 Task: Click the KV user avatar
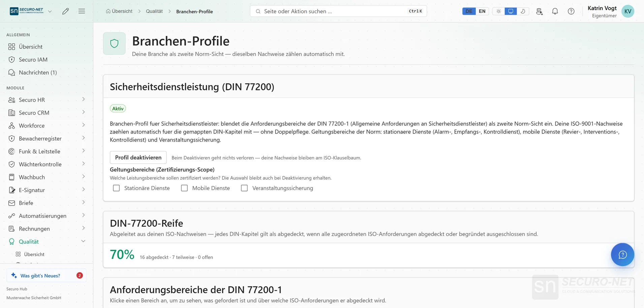[628, 11]
